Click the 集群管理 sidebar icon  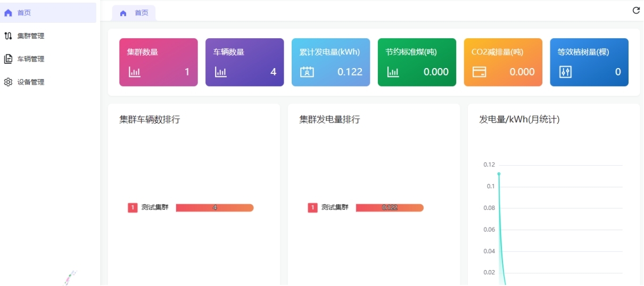8,36
